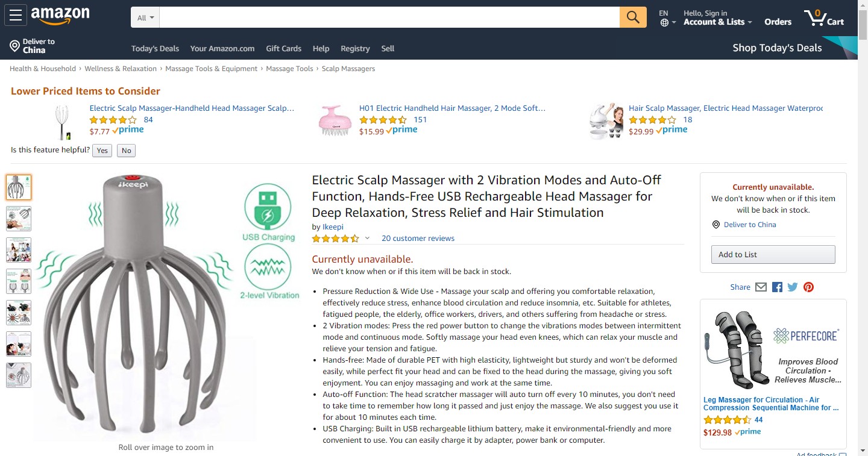
Task: Share this product via email icon
Action: pyautogui.click(x=761, y=287)
